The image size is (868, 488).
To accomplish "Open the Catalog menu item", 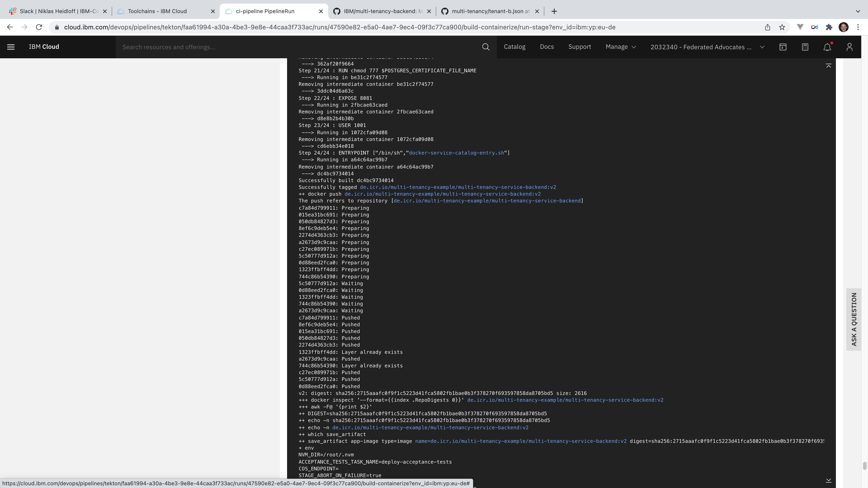I will [x=514, y=47].
